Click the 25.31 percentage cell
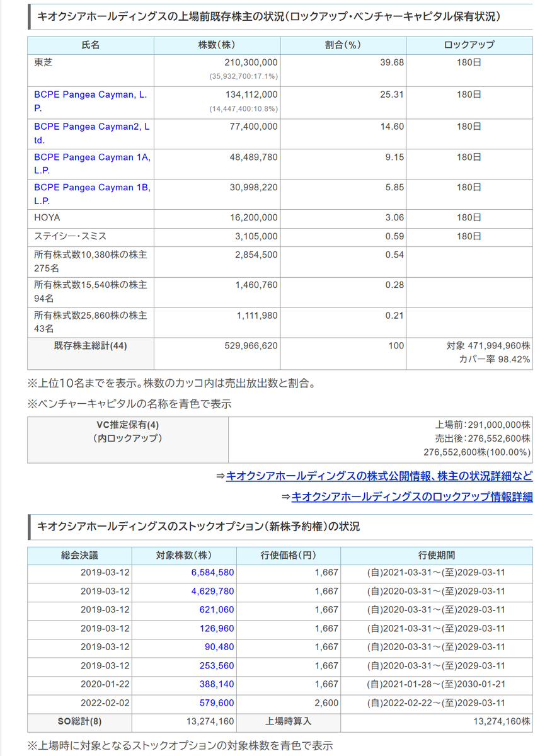 [x=343, y=101]
